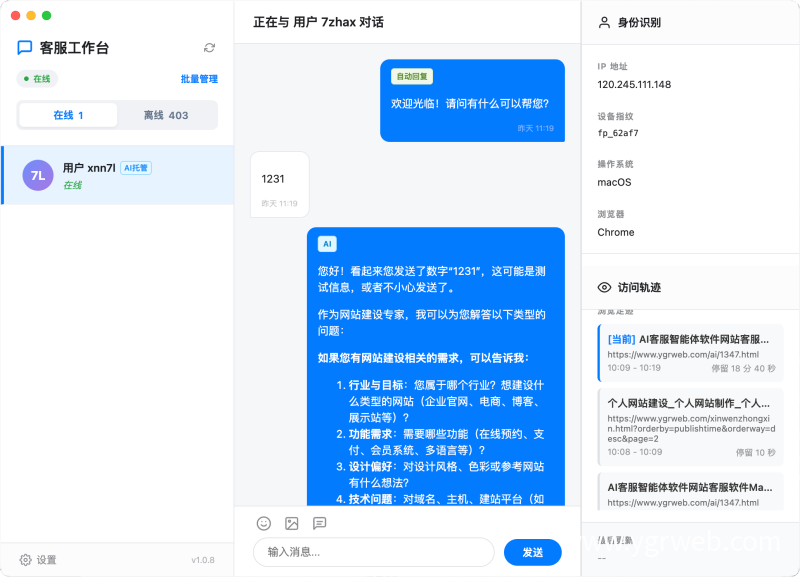This screenshot has width=800, height=577.
Task: Click the refresh icon beside 客服工作台
Action: [209, 47]
